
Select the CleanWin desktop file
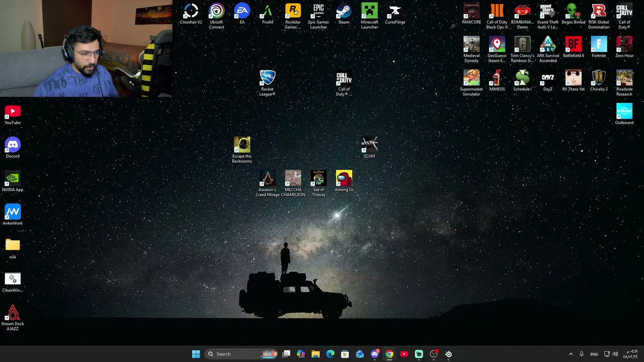pyautogui.click(x=13, y=282)
